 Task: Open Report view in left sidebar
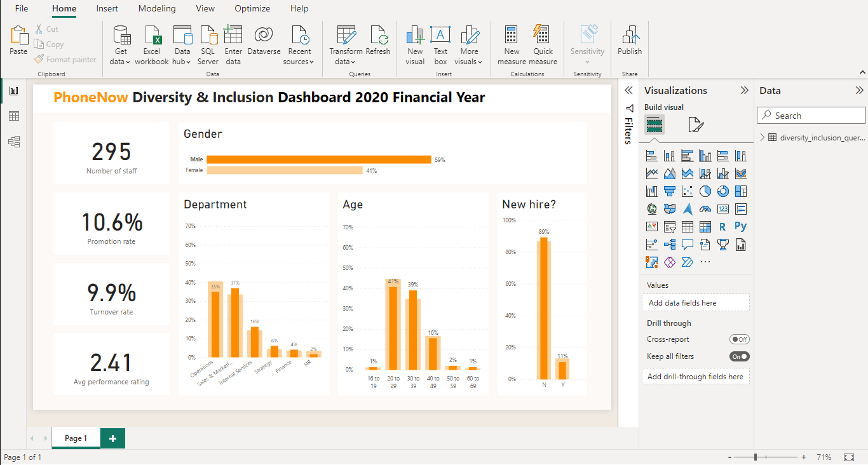click(13, 91)
